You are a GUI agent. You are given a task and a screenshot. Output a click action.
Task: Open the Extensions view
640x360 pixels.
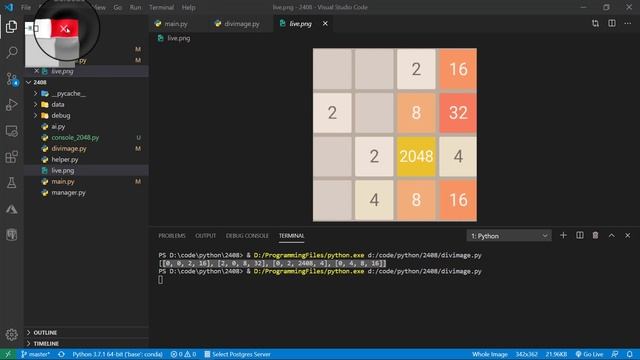click(11, 157)
